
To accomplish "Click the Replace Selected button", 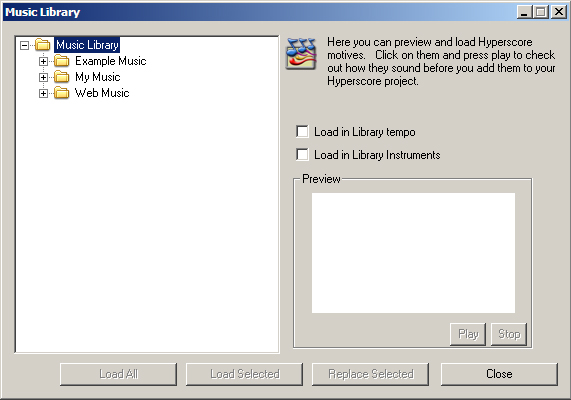I will click(370, 374).
